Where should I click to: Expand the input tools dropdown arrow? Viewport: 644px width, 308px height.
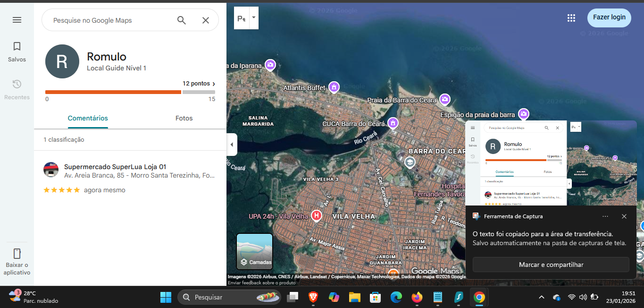[x=254, y=17]
